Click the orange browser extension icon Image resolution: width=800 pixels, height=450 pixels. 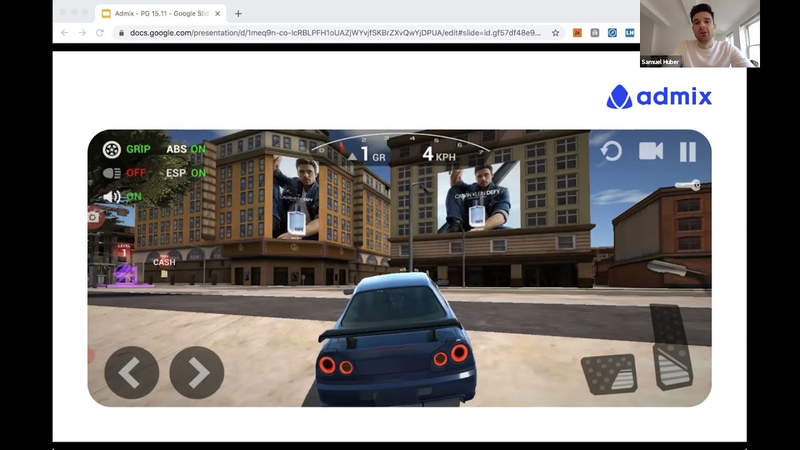coord(577,33)
